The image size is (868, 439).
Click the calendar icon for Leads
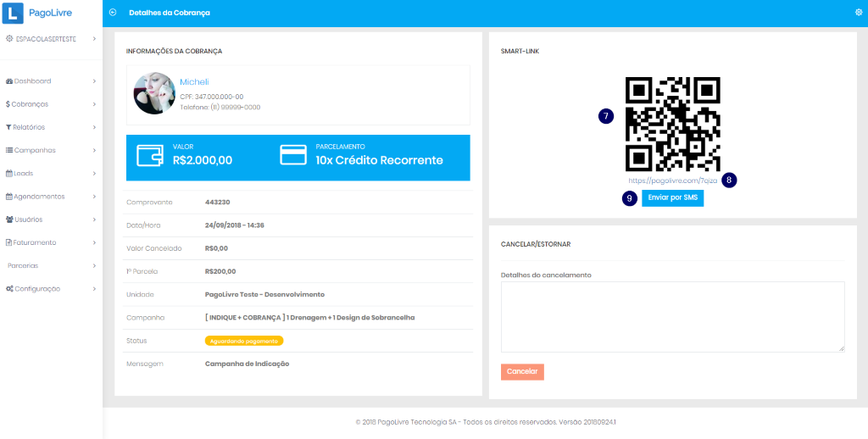click(x=8, y=173)
